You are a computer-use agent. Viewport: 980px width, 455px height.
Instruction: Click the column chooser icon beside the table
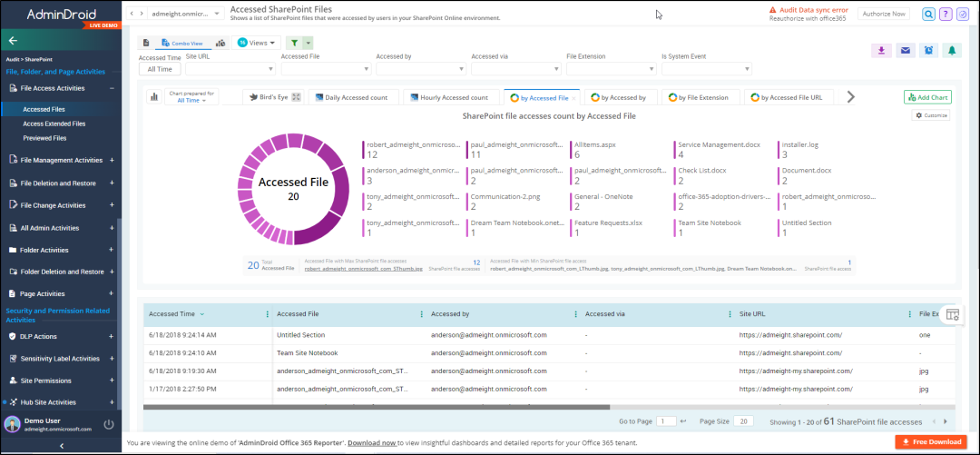pyautogui.click(x=953, y=315)
